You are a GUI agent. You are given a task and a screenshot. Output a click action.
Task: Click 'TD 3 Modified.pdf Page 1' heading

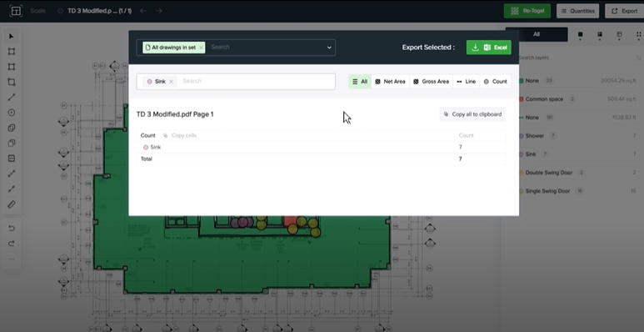(175, 114)
